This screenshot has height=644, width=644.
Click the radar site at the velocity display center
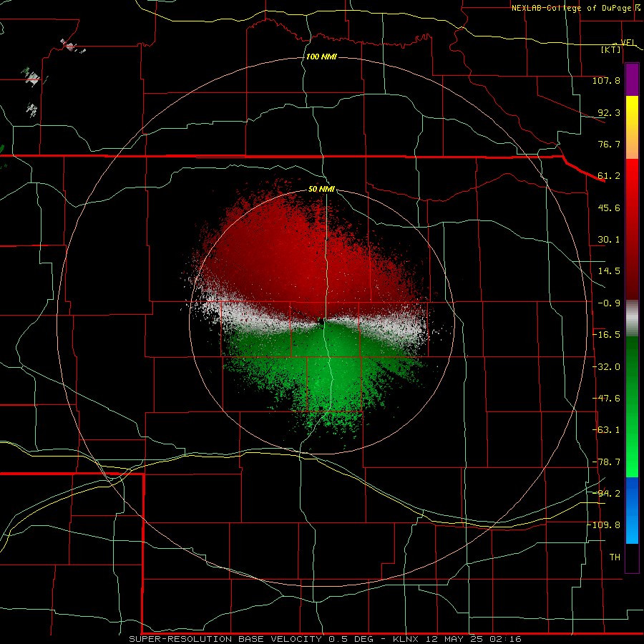(x=321, y=322)
